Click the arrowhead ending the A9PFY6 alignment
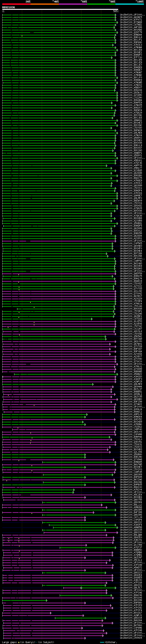This screenshot has width=146, height=644. pos(107,165)
